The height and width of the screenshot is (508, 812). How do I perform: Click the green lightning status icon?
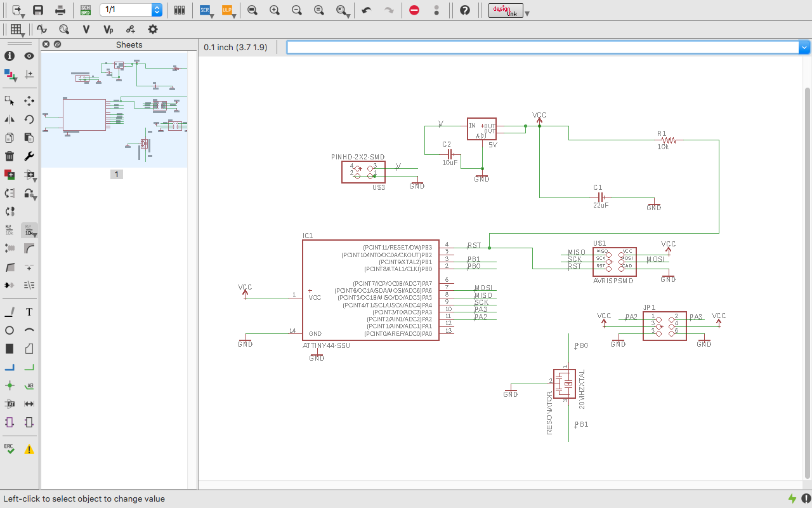tap(792, 498)
